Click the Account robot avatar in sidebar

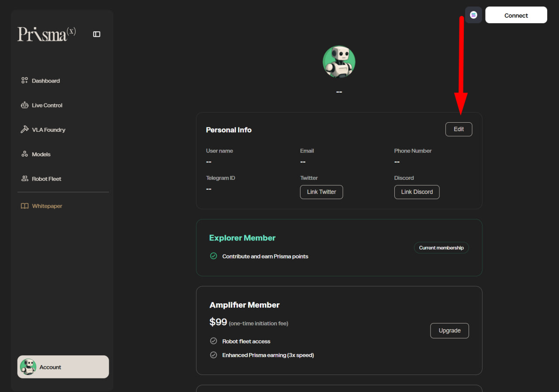28,367
